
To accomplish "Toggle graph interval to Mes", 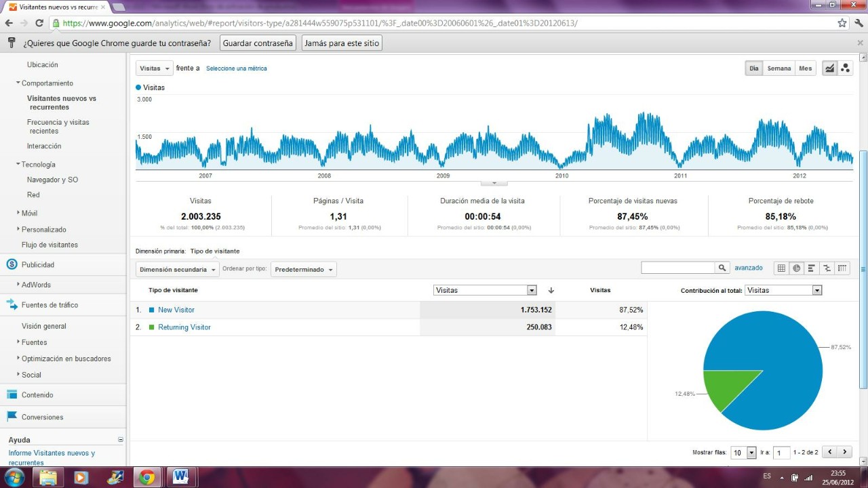I will pyautogui.click(x=805, y=68).
